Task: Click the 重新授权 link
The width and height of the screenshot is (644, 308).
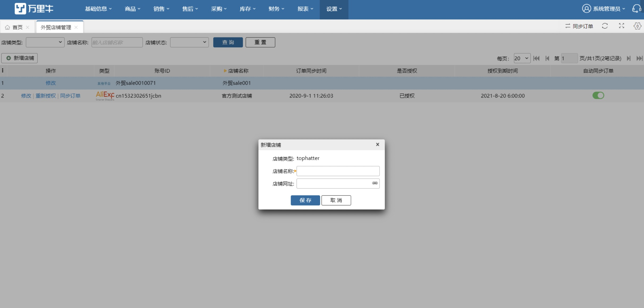Action: click(46, 96)
